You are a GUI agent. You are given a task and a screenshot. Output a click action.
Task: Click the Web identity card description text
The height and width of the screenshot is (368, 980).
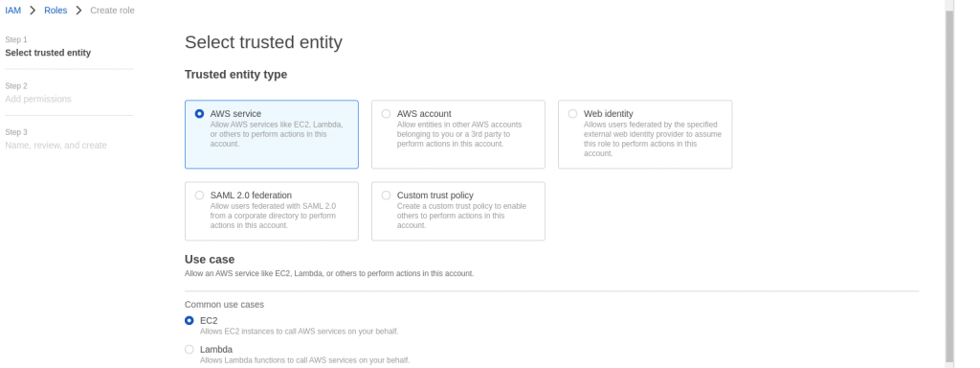(x=653, y=139)
